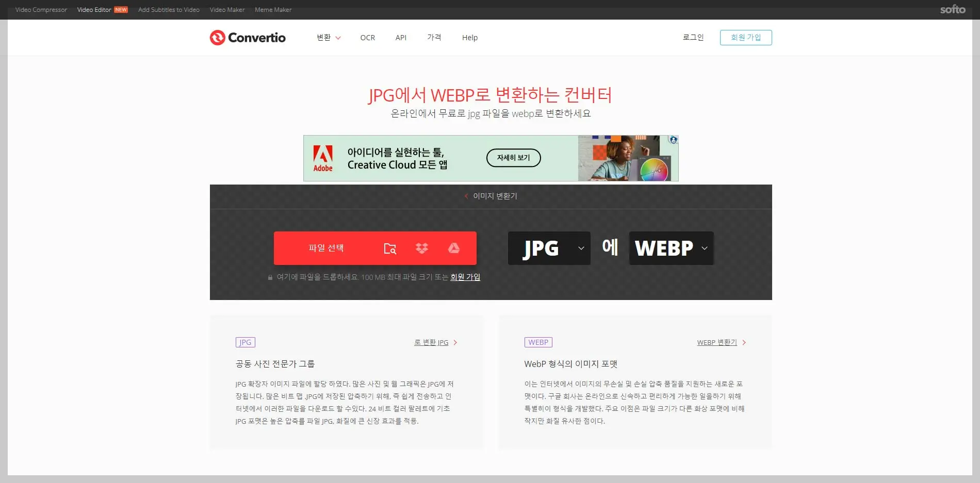Click the back chevron beside 이미지 변환기
Viewport: 980px width, 483px height.
coord(466,196)
